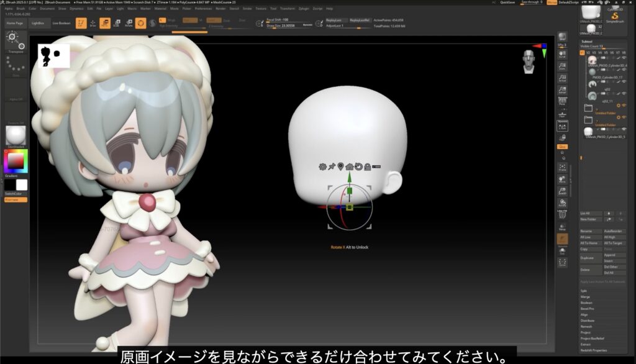Toggle visibility eye of PM3D_Cylinder3D_17 subtool
Screen dimensions: 636x364
pos(624,70)
